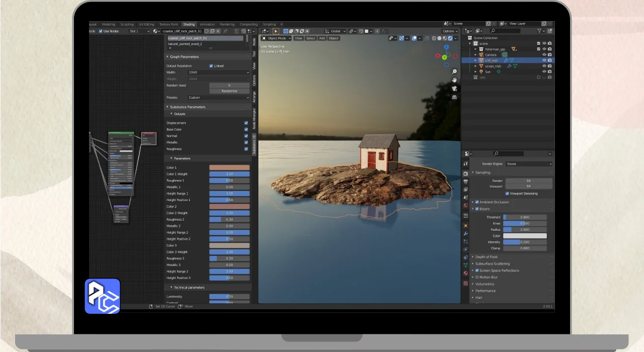
Task: Expand the Depth of Field panel
Action: [486, 257]
